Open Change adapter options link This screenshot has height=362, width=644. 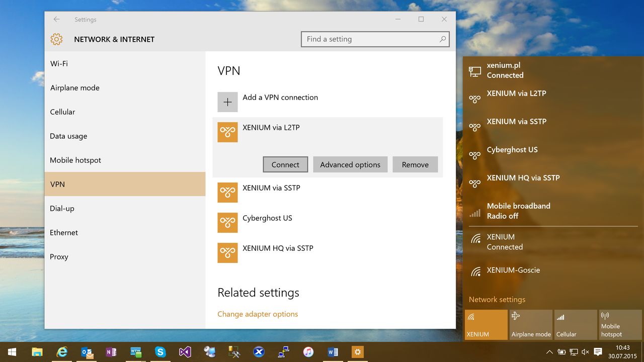[x=258, y=314]
